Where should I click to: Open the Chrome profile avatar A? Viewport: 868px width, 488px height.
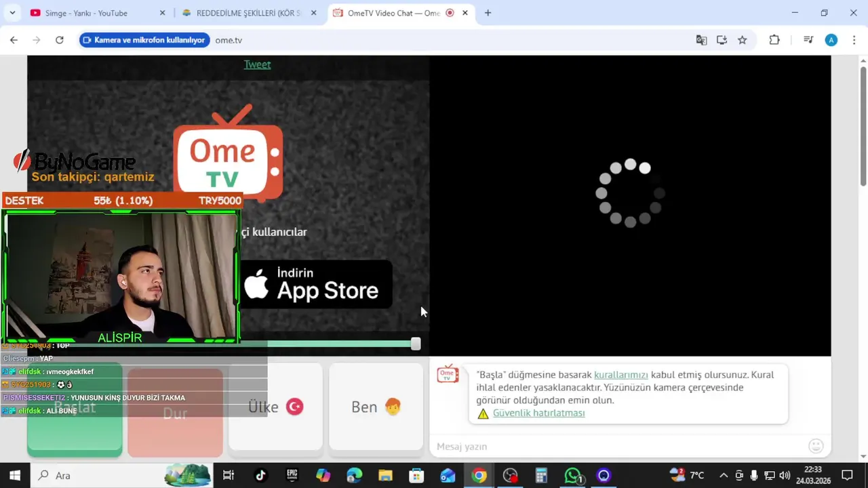831,40
